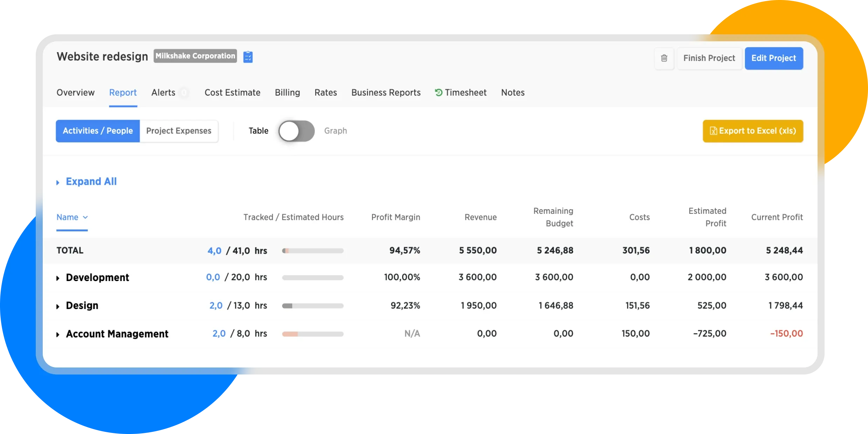Switch to the Cost Estimate tab

[232, 93]
